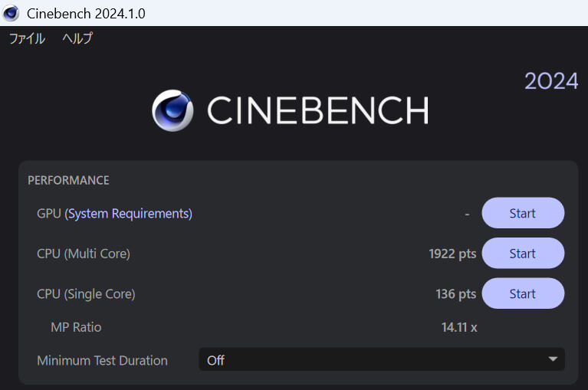
Task: Expand the Minimum Test Duration dropdown arrow
Action: click(x=553, y=359)
